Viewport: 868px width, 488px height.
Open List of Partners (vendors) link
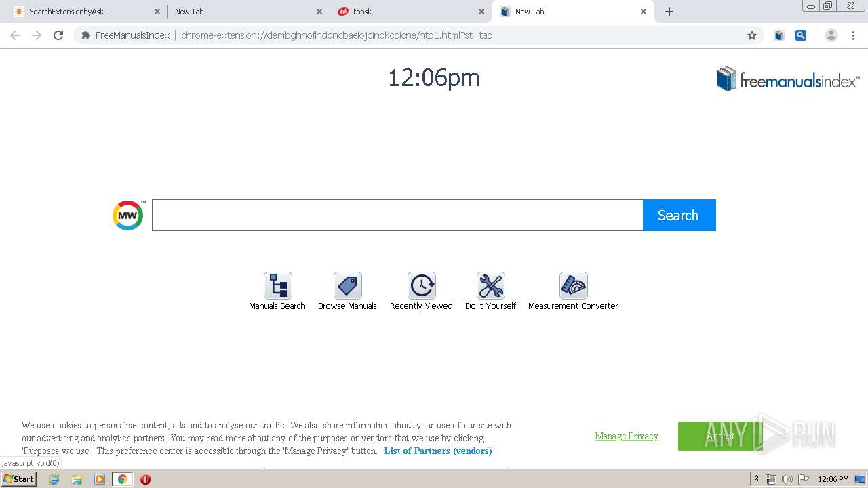click(x=438, y=451)
